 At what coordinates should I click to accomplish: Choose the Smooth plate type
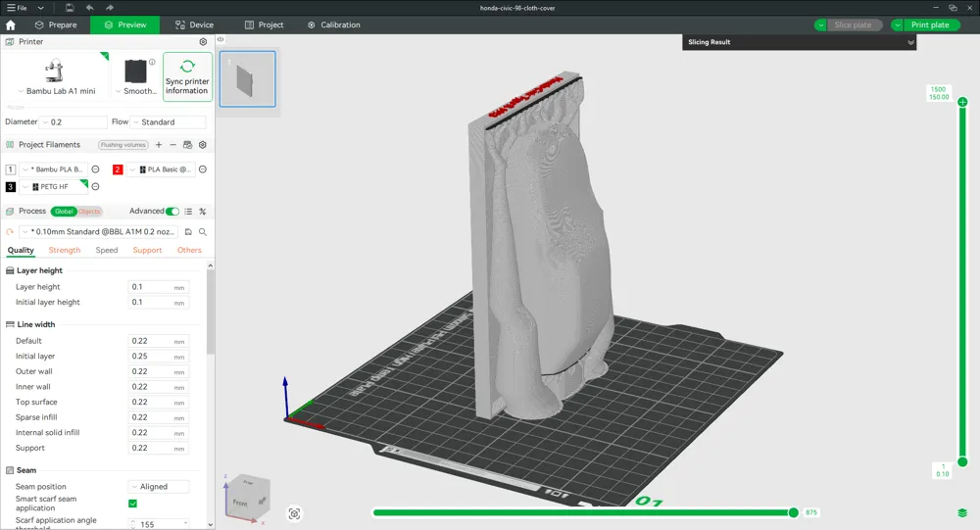(x=136, y=76)
